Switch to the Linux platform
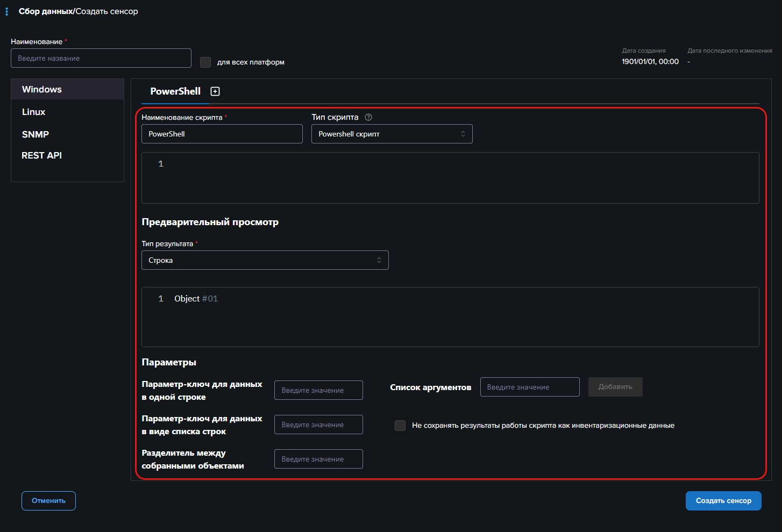This screenshot has width=782, height=532. [34, 112]
